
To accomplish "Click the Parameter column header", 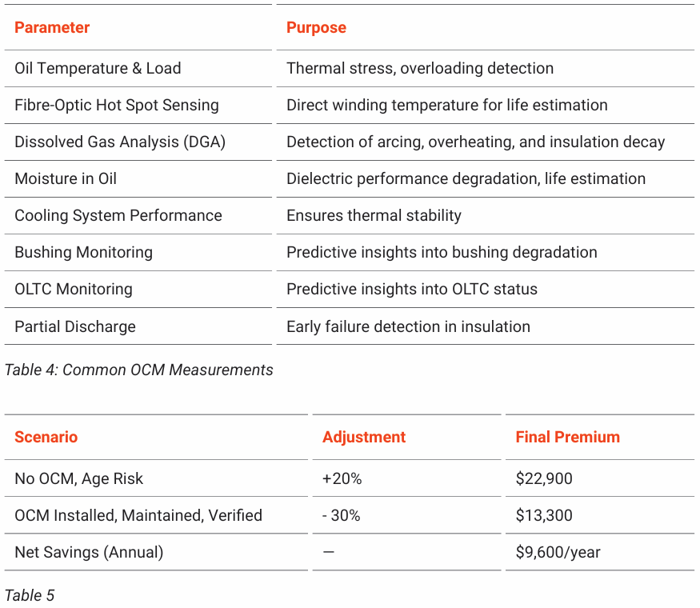I will click(x=52, y=28).
